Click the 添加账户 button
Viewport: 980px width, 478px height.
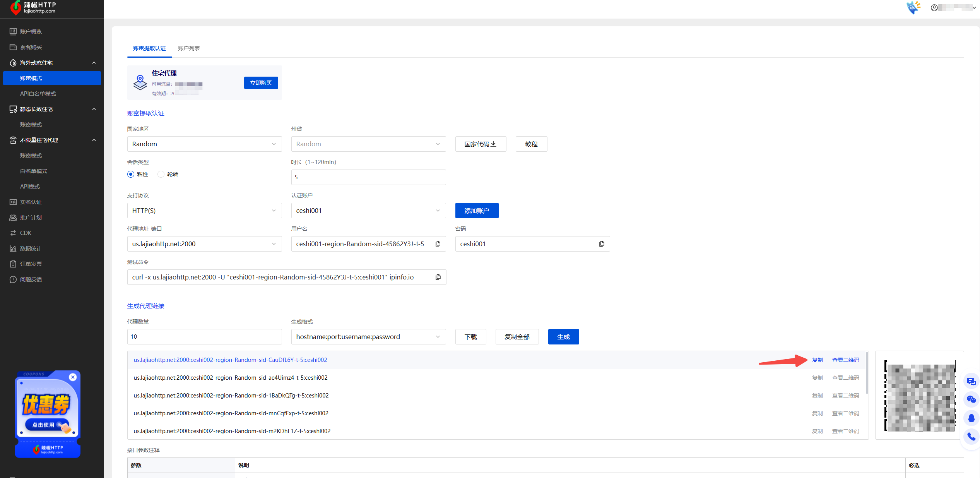[477, 211]
